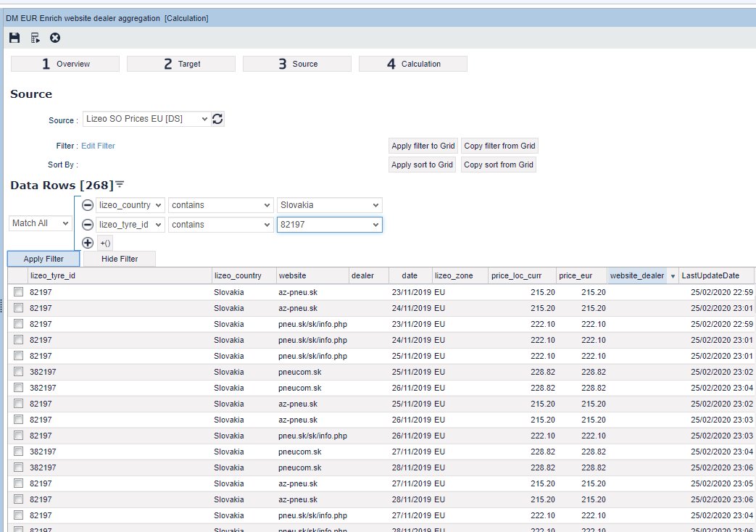Click the Apply Filter button

pyautogui.click(x=43, y=259)
